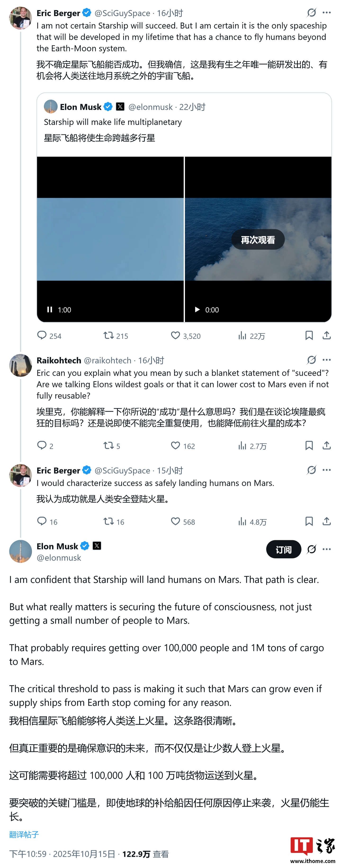Open more options on Elon Musk's main post
The width and height of the screenshot is (341, 868).
tap(326, 549)
